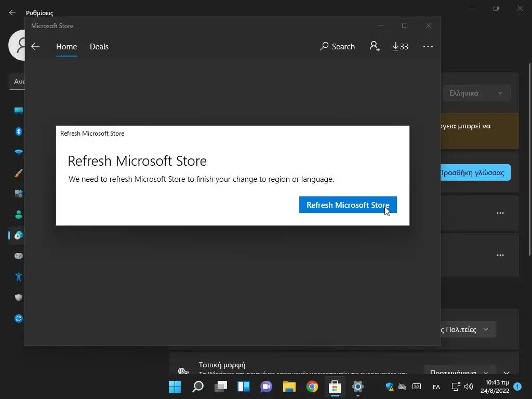Open Gaming category in Settings sidebar
The width and height of the screenshot is (532, 399).
(19, 256)
